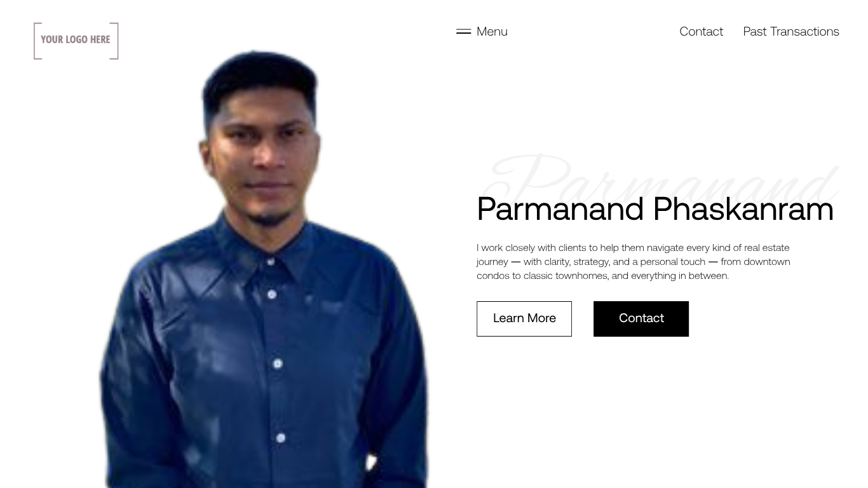Viewport: 868px width, 488px height.
Task: Click the words "real estate" in description
Action: click(x=767, y=248)
